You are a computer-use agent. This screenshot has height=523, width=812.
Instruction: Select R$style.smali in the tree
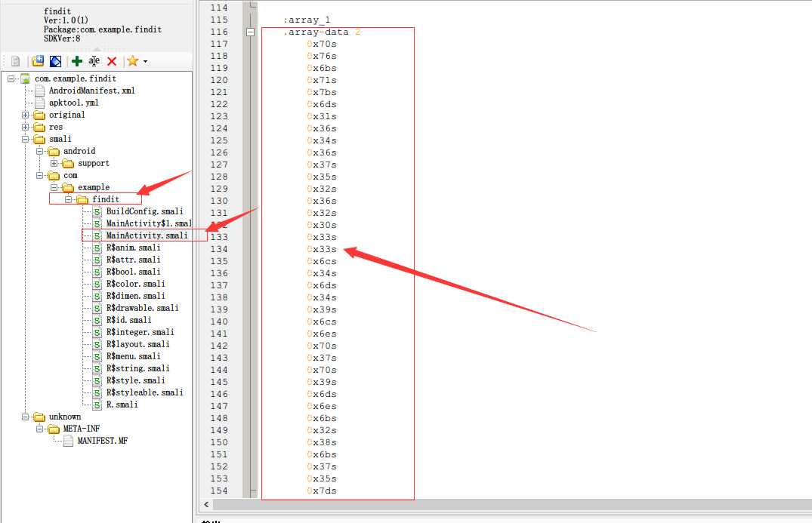[136, 380]
